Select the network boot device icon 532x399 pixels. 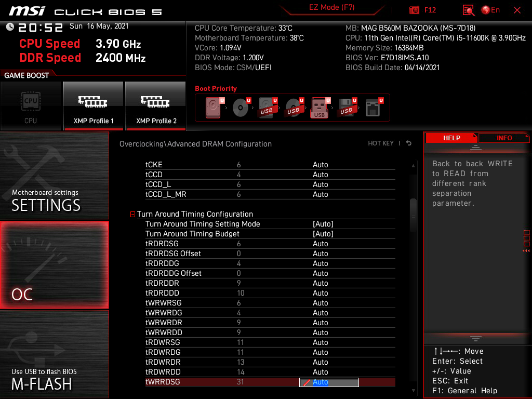pyautogui.click(x=374, y=108)
